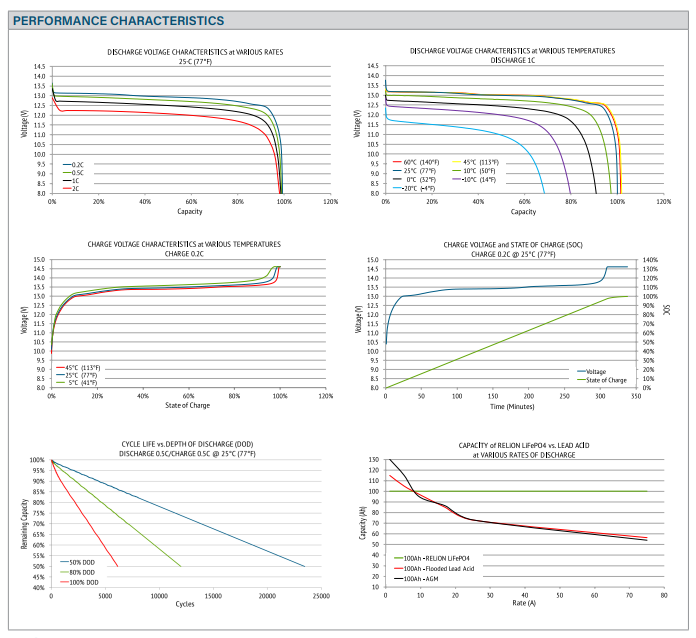Click the PERFORMANCE CHARACTERISTICS heading
The height and width of the screenshot is (638, 696).
118,20
